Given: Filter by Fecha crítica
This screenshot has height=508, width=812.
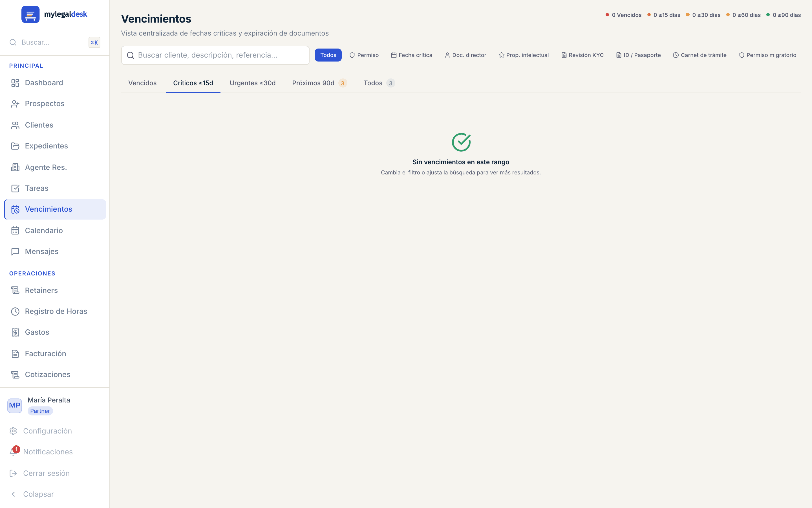Looking at the screenshot, I should pos(412,55).
